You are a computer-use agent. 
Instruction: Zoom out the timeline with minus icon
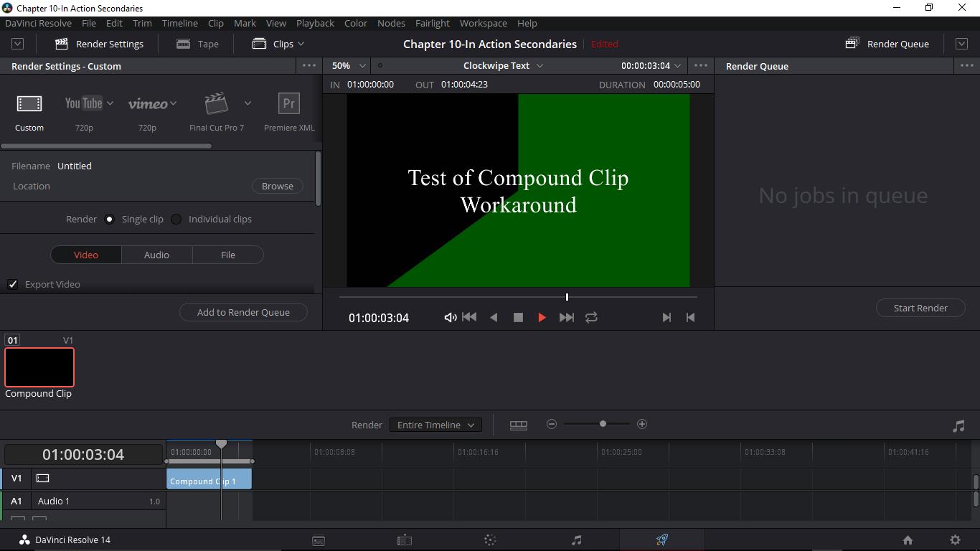[552, 424]
